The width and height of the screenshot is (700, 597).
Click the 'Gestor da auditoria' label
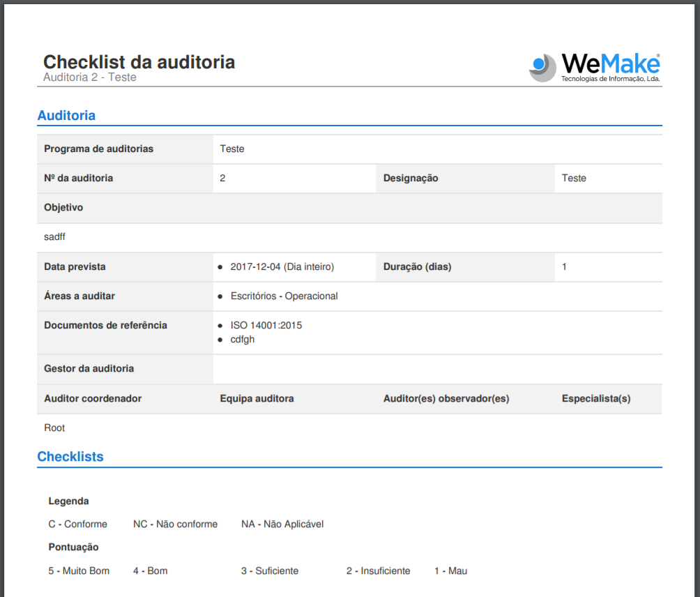[89, 368]
